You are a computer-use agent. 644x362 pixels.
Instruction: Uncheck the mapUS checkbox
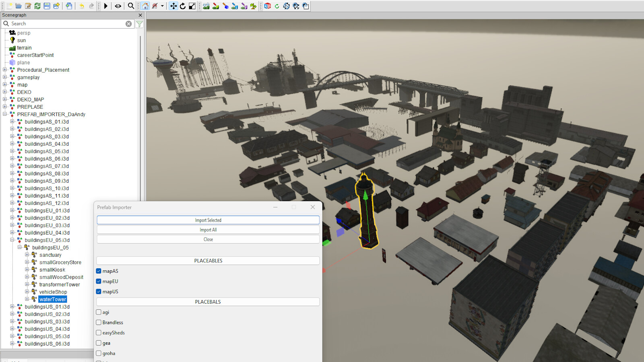(99, 292)
